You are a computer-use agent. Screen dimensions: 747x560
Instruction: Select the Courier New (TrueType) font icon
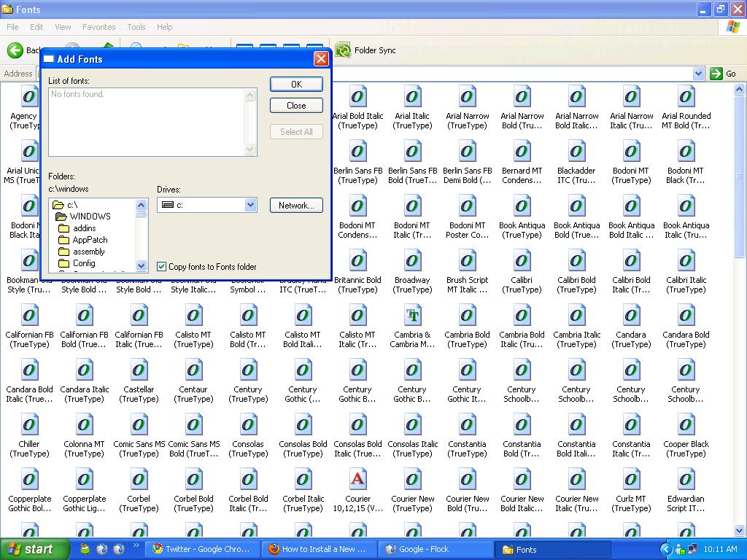click(413, 480)
